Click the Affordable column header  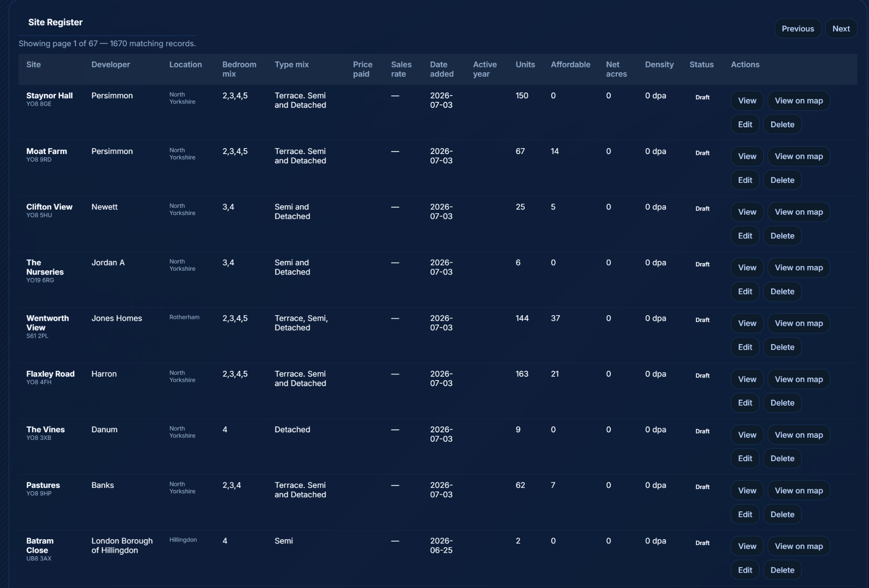click(570, 64)
